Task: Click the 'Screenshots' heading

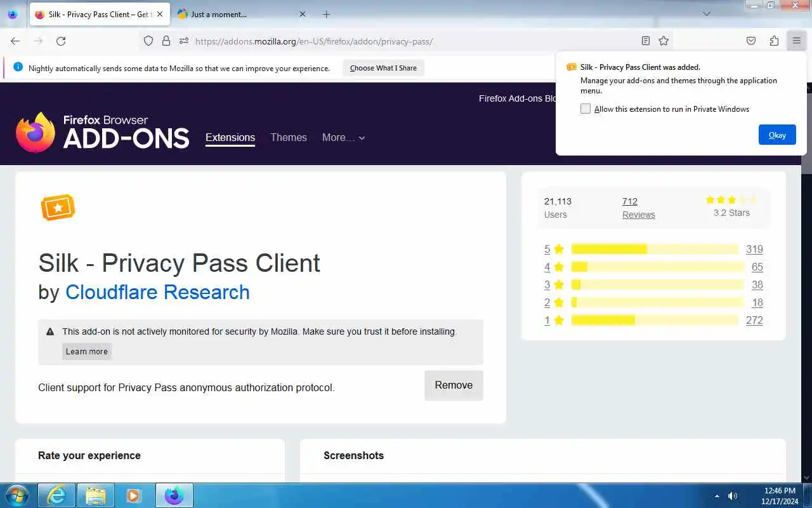Action: (353, 455)
